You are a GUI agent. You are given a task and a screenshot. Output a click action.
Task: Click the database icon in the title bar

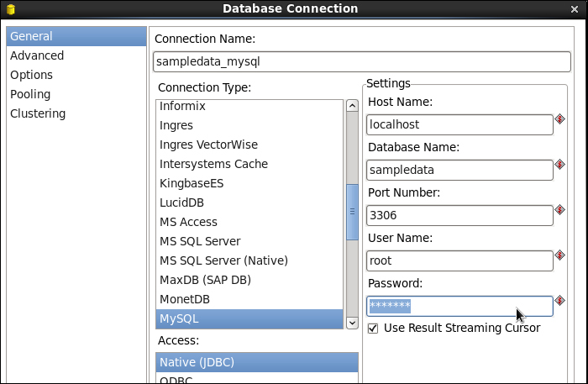11,9
